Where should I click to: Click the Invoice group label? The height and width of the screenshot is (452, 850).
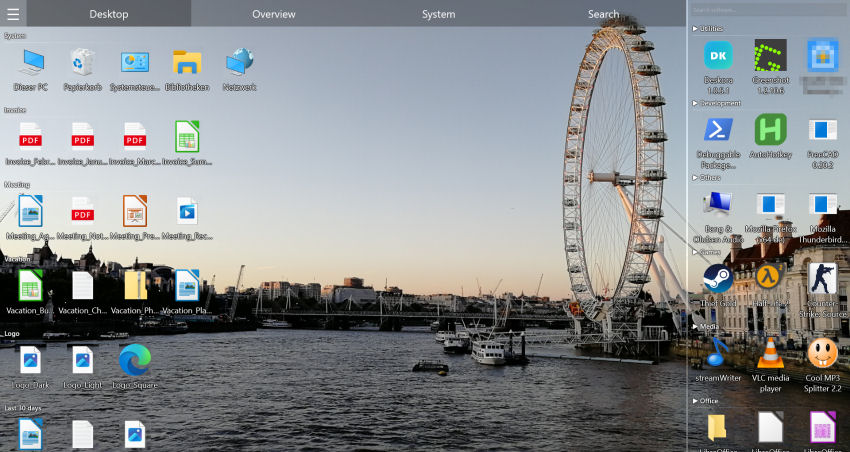pyautogui.click(x=15, y=110)
